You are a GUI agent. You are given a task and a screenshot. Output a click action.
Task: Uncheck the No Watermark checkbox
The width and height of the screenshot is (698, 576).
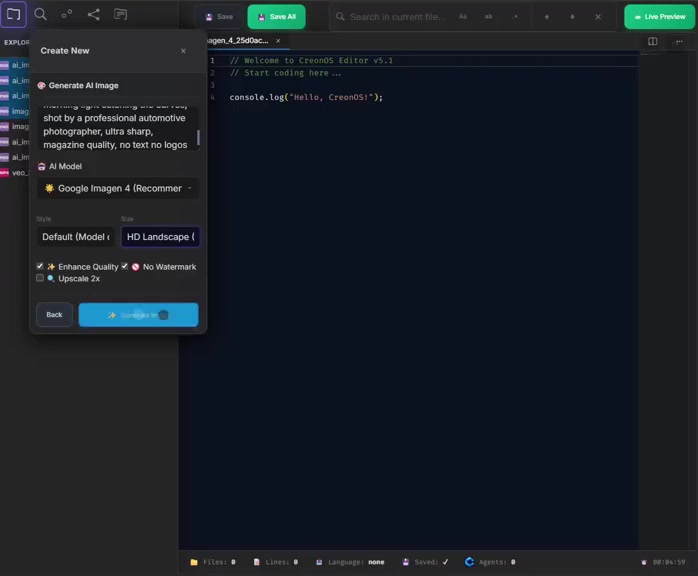coord(125,266)
